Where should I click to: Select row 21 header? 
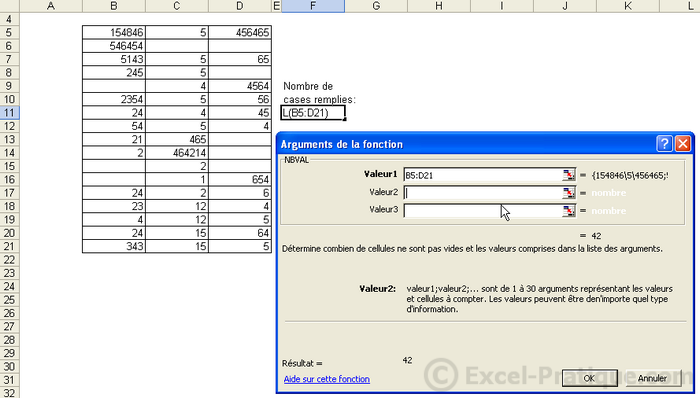[x=9, y=247]
